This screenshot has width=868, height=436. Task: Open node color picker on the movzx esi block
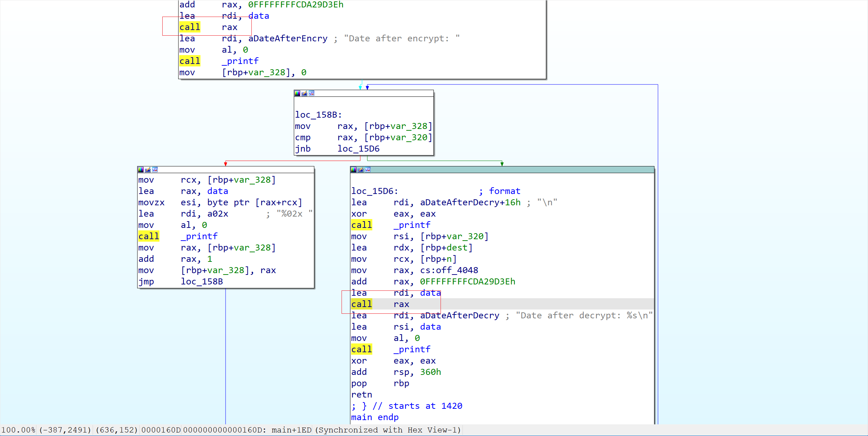tap(141, 170)
